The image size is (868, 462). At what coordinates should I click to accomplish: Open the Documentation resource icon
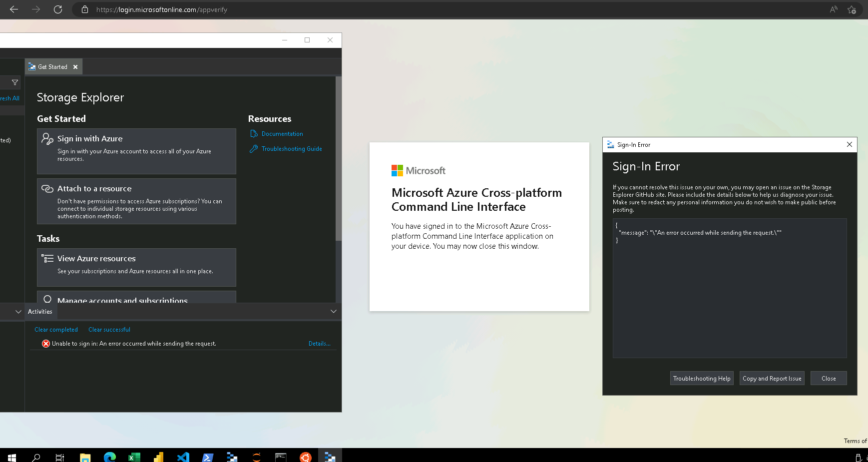(254, 133)
